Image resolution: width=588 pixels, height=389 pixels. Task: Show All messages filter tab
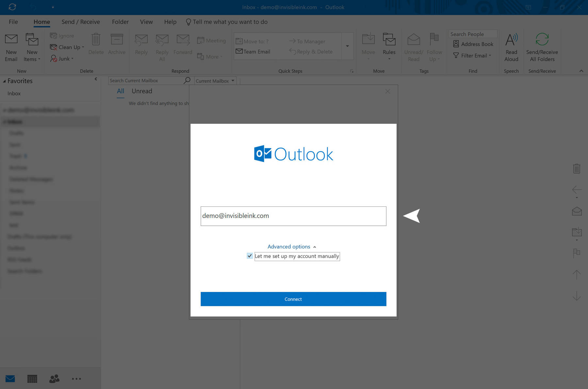click(x=121, y=91)
